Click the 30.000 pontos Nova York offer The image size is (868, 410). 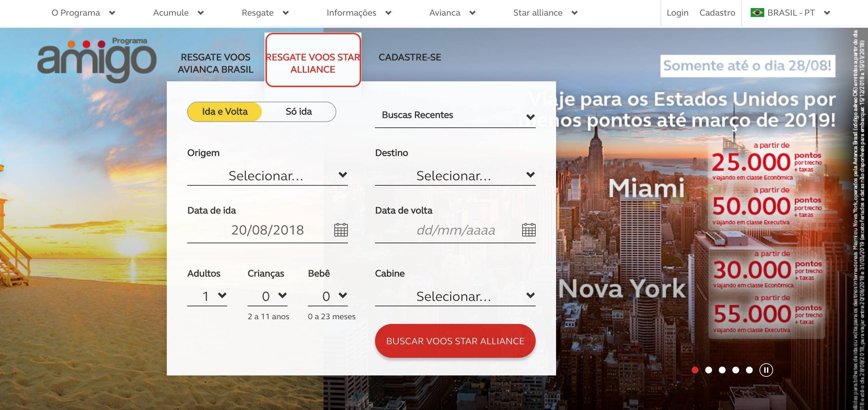(768, 269)
